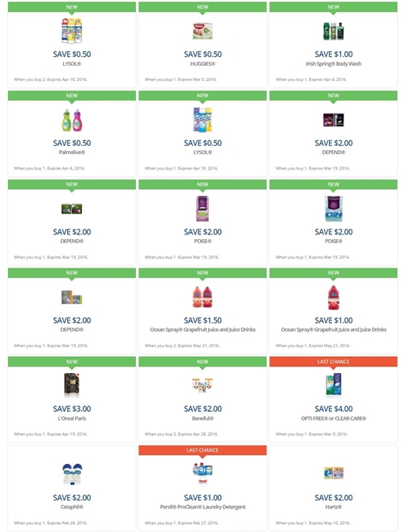
Task: Select the Palmolive brand name text
Action: [72, 152]
